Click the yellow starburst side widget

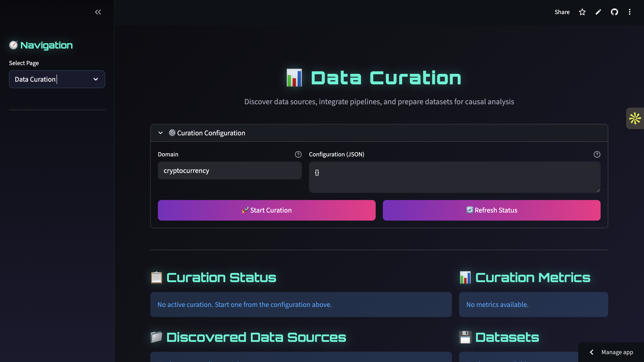[635, 118]
